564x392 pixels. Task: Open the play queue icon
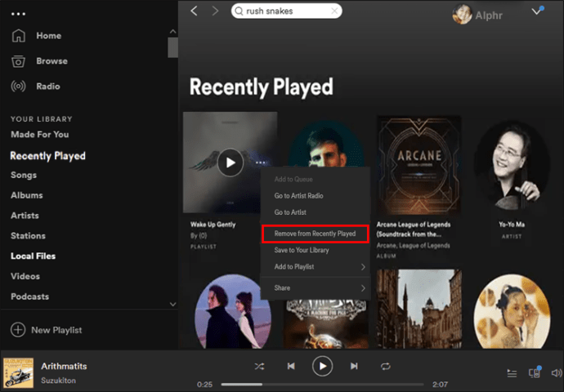pos(512,374)
